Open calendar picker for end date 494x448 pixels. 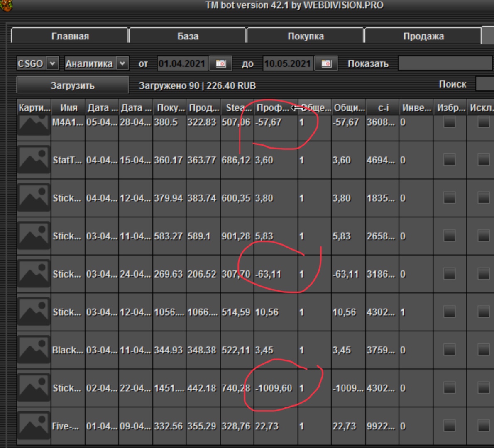(x=326, y=63)
